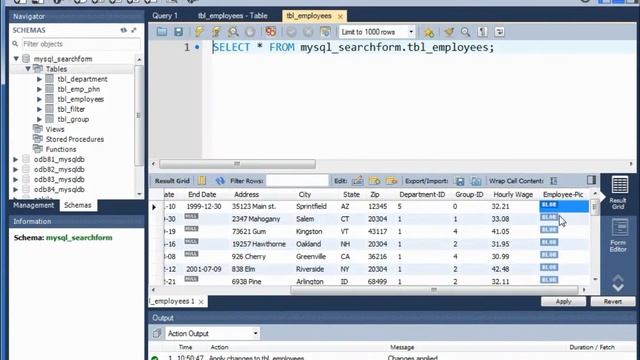Sort by Hourly Wage column header

click(513, 195)
